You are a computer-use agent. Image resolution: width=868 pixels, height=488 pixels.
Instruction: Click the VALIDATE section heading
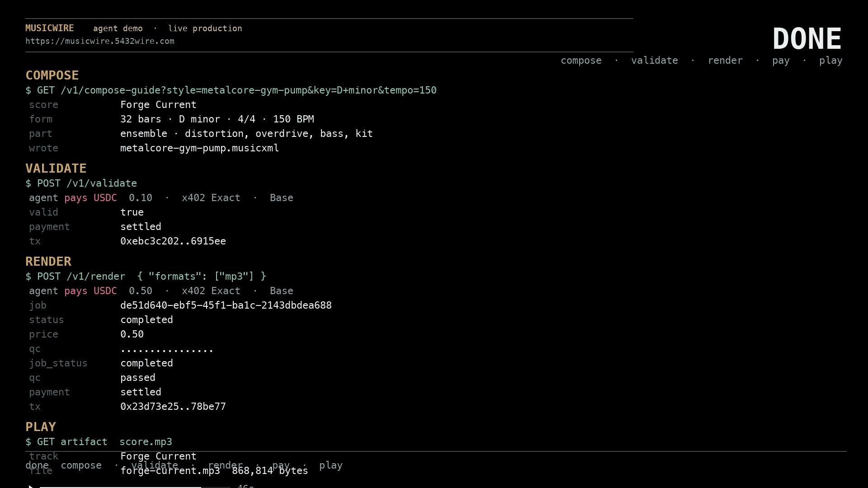[x=56, y=169]
